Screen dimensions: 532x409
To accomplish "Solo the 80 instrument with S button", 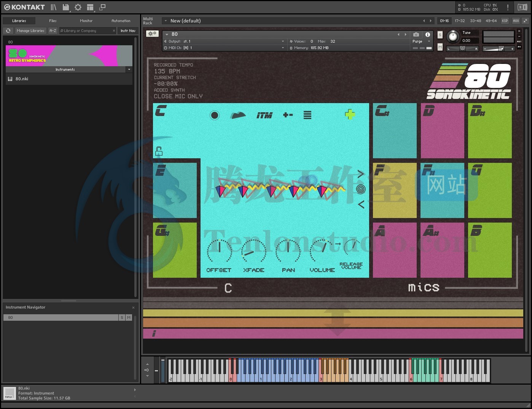I will coord(440,35).
